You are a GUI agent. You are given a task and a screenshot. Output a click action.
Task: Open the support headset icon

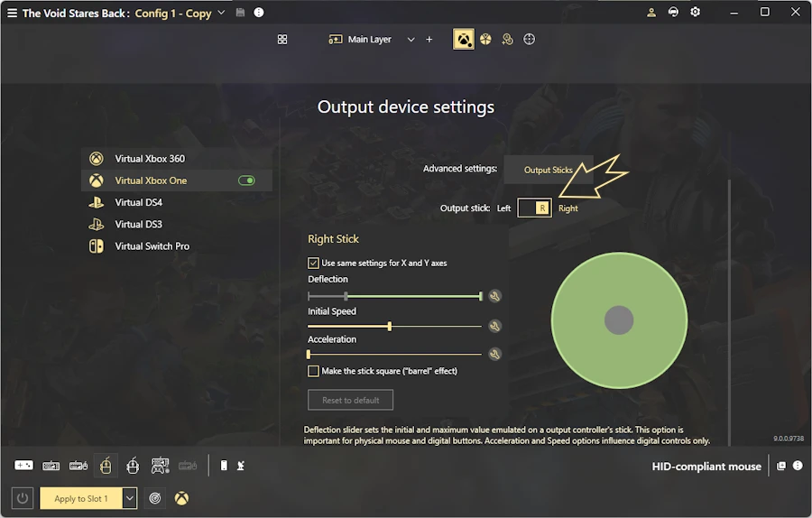pyautogui.click(x=673, y=12)
